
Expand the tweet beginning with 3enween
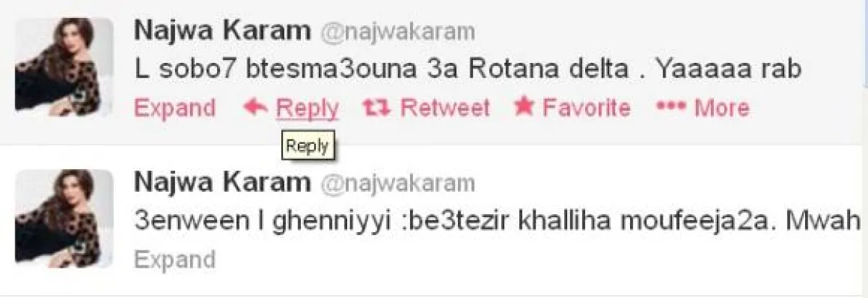coord(176,259)
